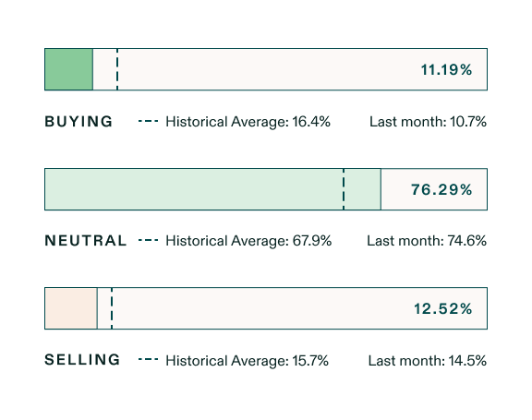The height and width of the screenshot is (420, 532).
Task: Select the 11.19% value label
Action: point(446,70)
